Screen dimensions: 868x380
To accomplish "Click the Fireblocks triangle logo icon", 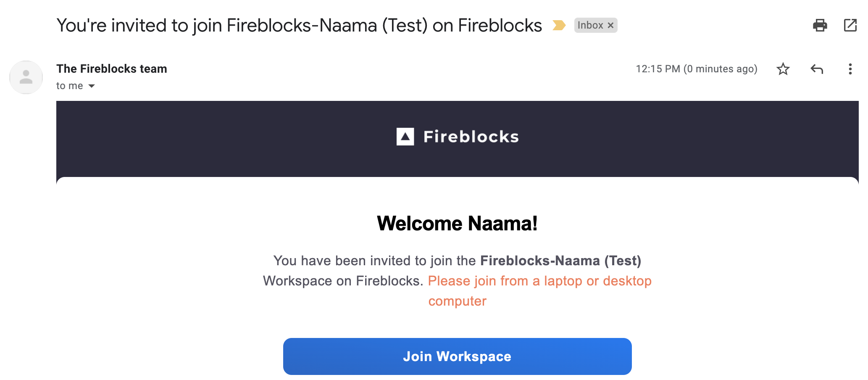I will click(405, 137).
